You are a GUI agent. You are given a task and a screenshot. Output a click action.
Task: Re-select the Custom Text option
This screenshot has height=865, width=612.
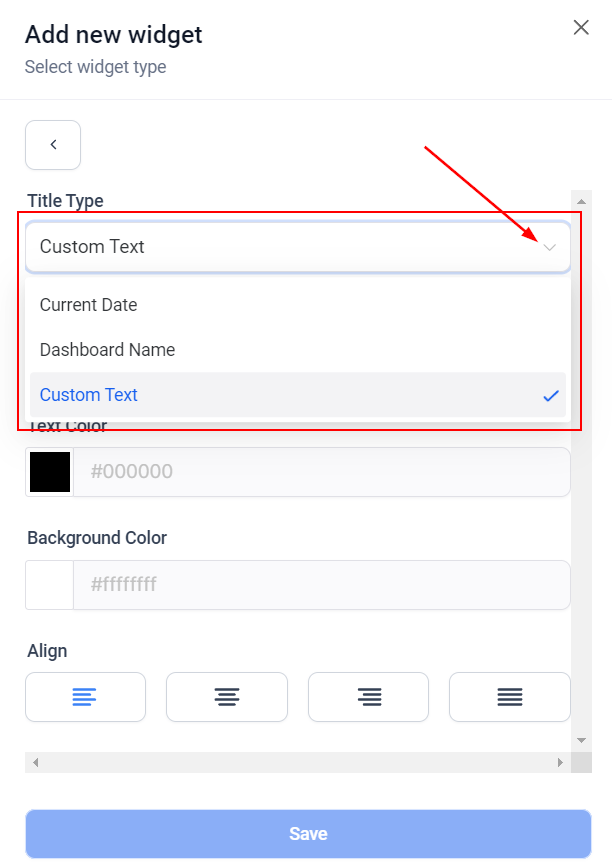[88, 395]
